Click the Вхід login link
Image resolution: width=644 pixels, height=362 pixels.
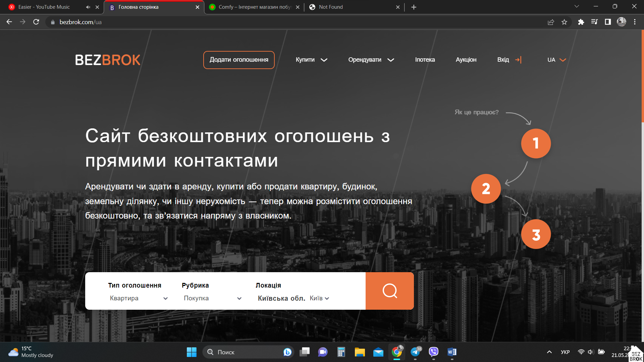point(509,60)
